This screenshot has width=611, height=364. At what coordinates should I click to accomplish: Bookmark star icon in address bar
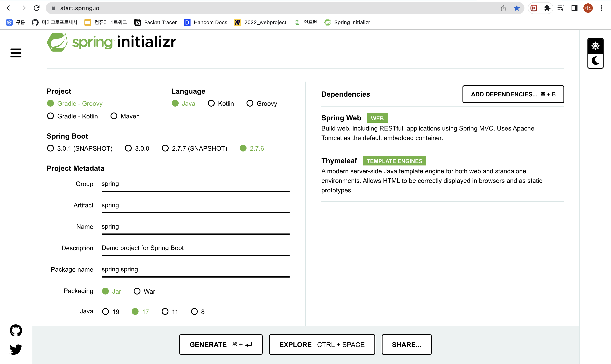[x=516, y=8]
